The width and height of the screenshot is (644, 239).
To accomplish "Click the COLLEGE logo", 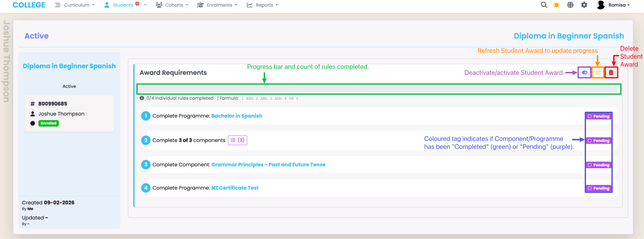I will coord(29,5).
